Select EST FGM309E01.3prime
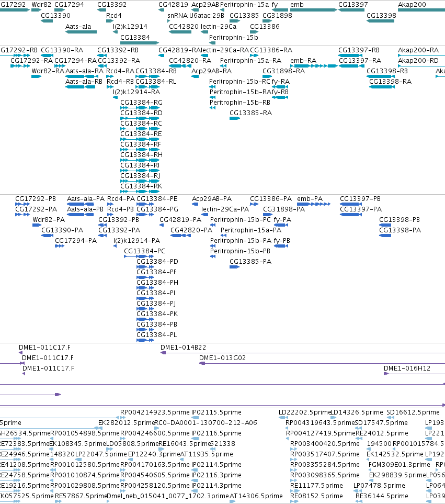The height and width of the screenshot is (504, 445). (x=400, y=464)
